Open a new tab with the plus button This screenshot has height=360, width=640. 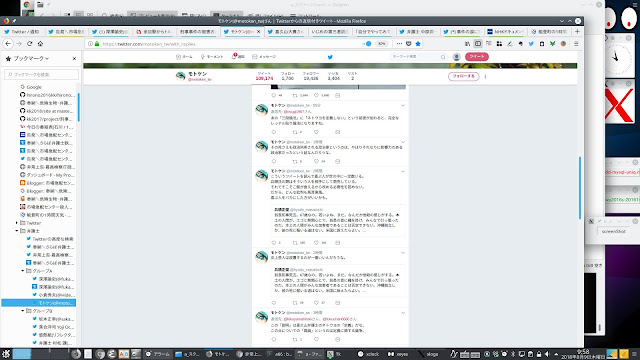(577, 31)
